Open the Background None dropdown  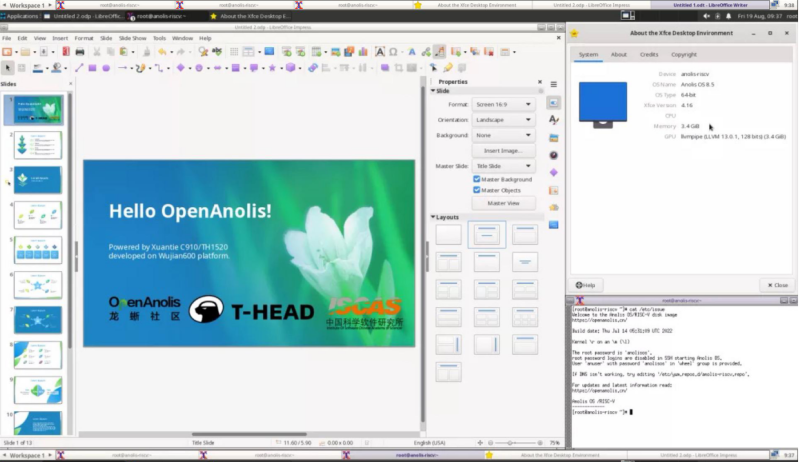pos(503,135)
